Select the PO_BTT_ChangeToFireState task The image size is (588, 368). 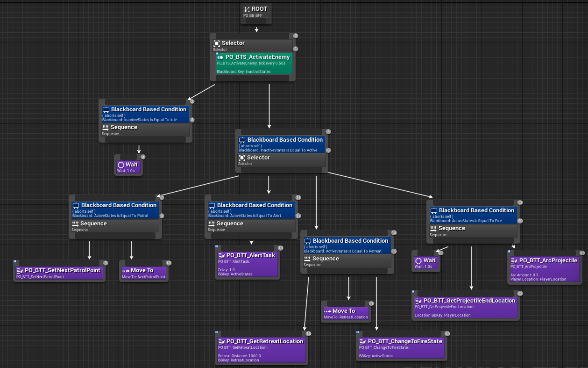pyautogui.click(x=401, y=348)
